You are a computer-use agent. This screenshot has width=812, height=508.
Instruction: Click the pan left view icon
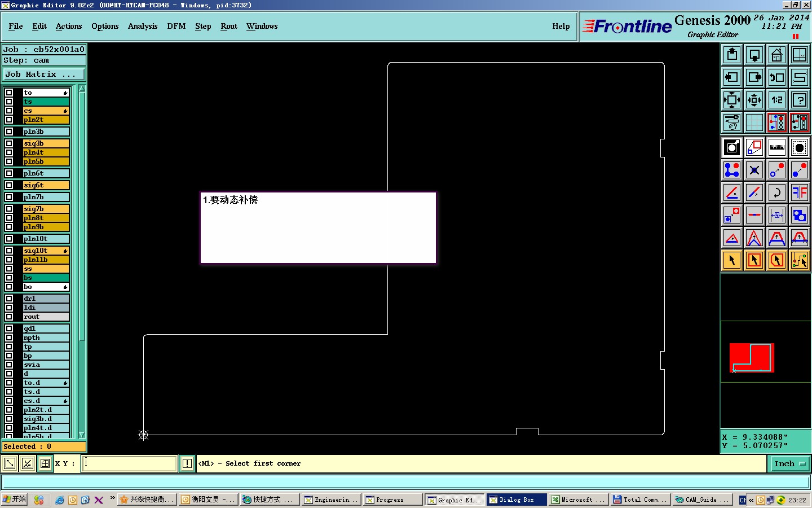pyautogui.click(x=732, y=77)
